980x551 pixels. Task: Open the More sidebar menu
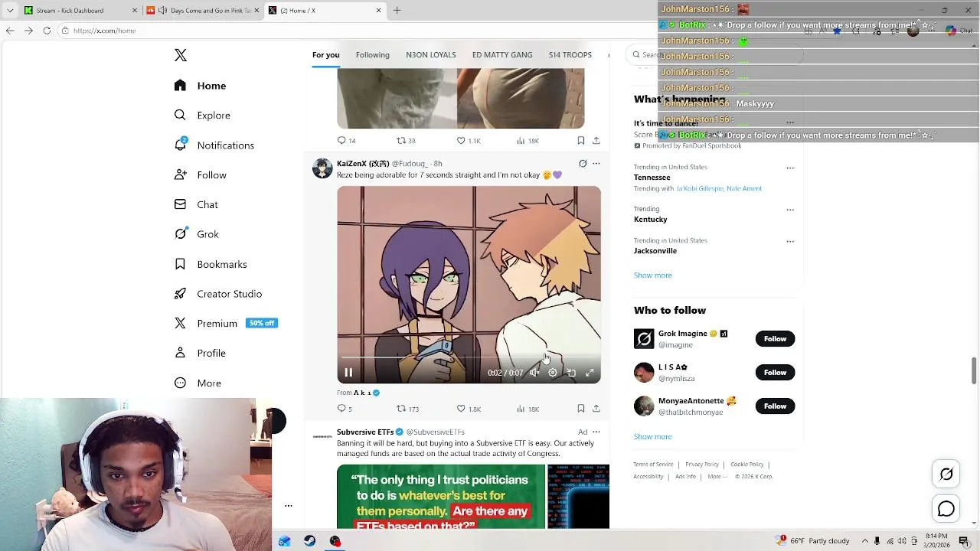198,383
